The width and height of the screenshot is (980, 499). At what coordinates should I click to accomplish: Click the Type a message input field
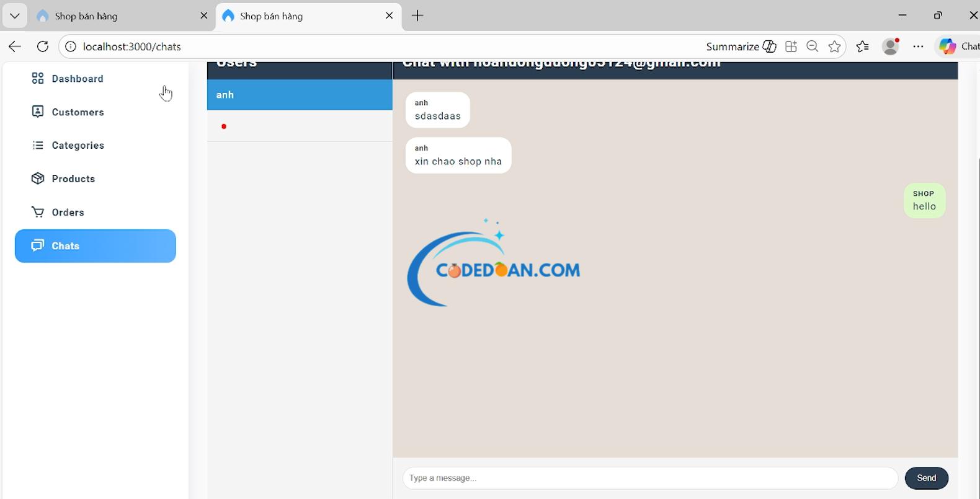click(x=650, y=478)
